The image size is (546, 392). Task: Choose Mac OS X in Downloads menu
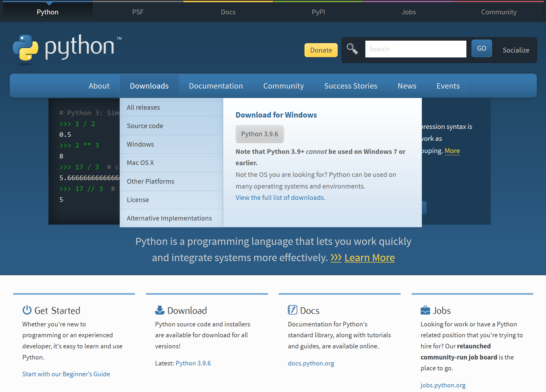point(140,163)
